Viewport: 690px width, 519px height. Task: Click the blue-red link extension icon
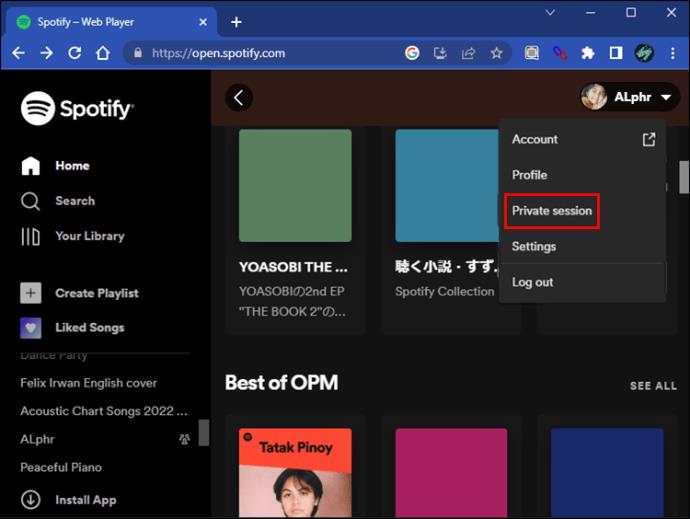coord(560,53)
